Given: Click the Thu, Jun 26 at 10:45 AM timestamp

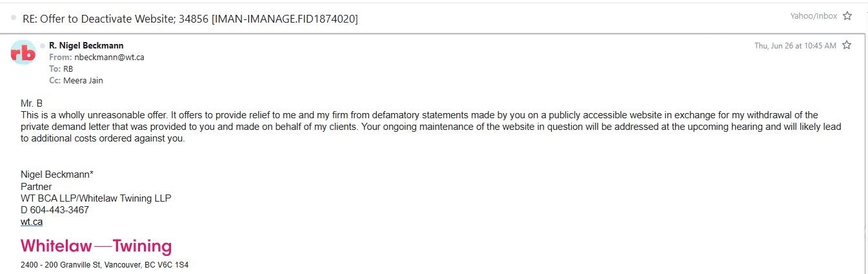Looking at the screenshot, I should [x=795, y=46].
